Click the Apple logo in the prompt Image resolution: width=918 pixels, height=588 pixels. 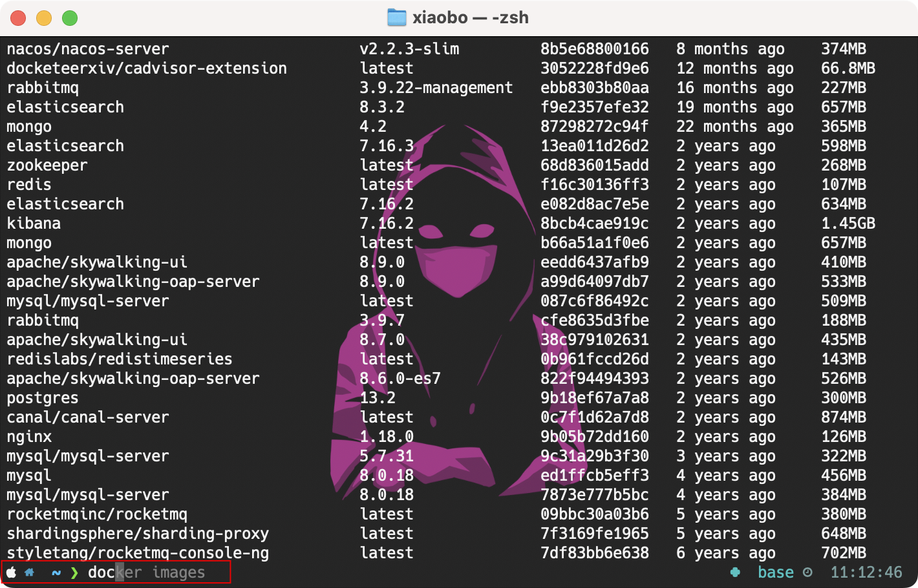tap(12, 572)
